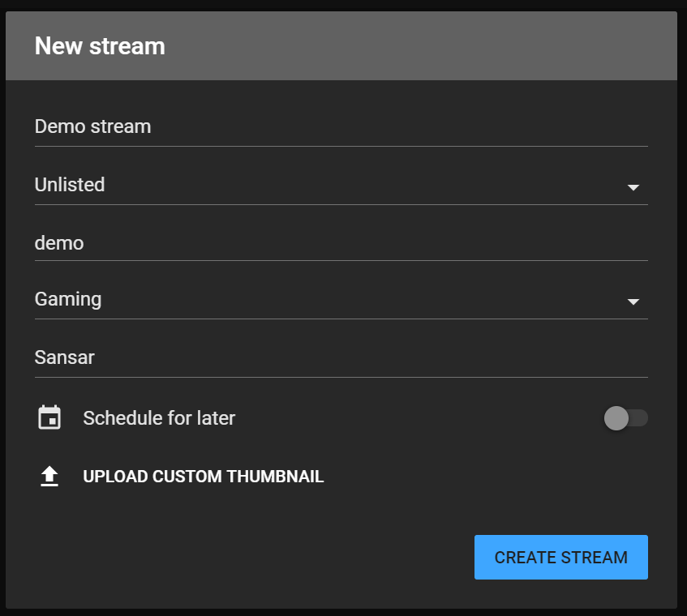Click the description field showing demo

341,242
